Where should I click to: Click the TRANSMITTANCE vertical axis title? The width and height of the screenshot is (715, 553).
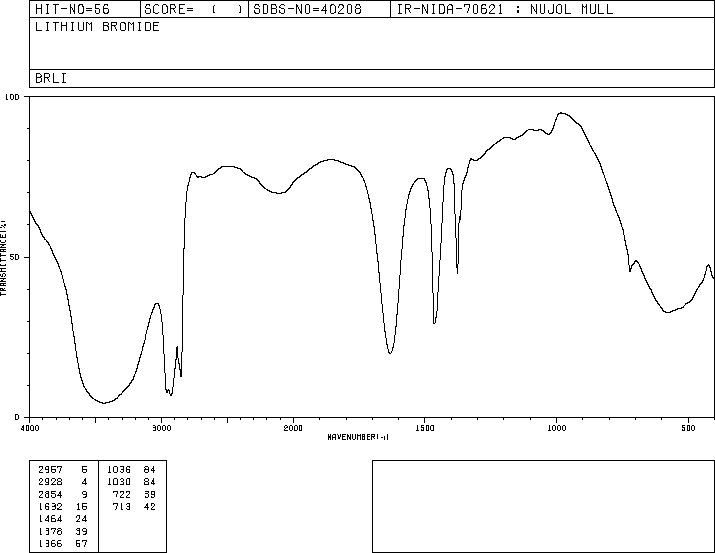coord(3,258)
